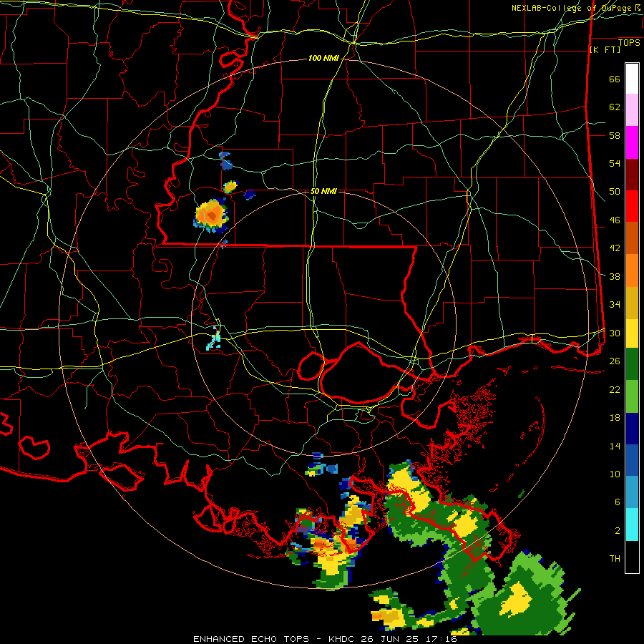This screenshot has width=644, height=644.
Task: Click the cyan echo just inside the 50 NMI ring
Action: click(214, 338)
